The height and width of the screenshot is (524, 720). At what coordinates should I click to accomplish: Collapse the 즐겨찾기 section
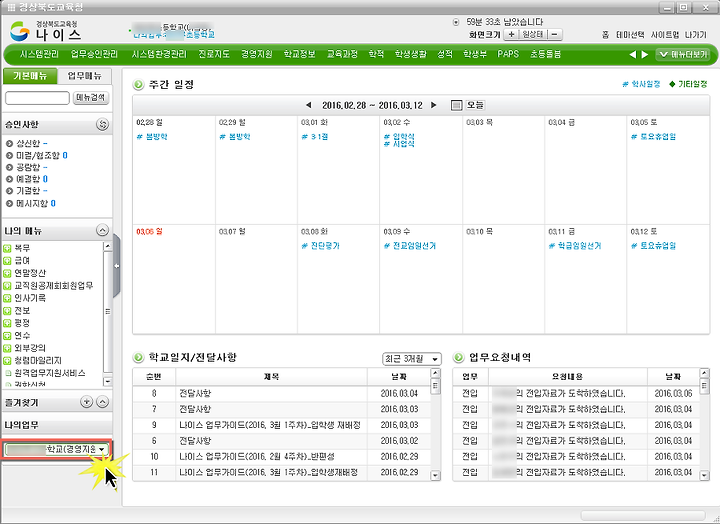[102, 402]
